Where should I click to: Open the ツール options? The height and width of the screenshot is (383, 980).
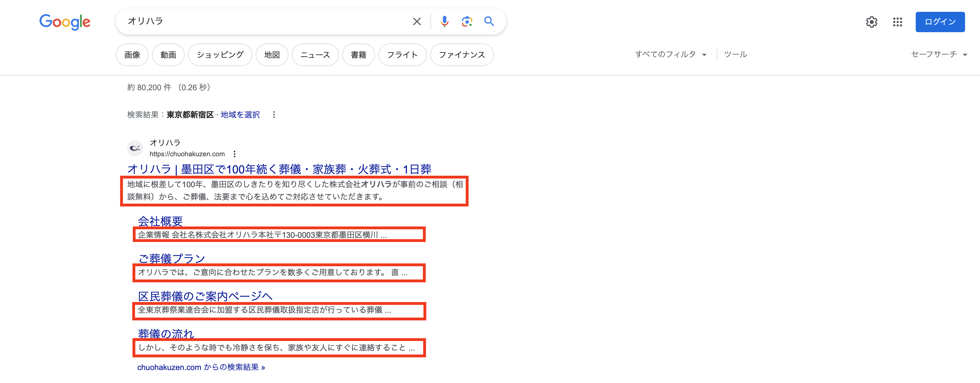735,54
